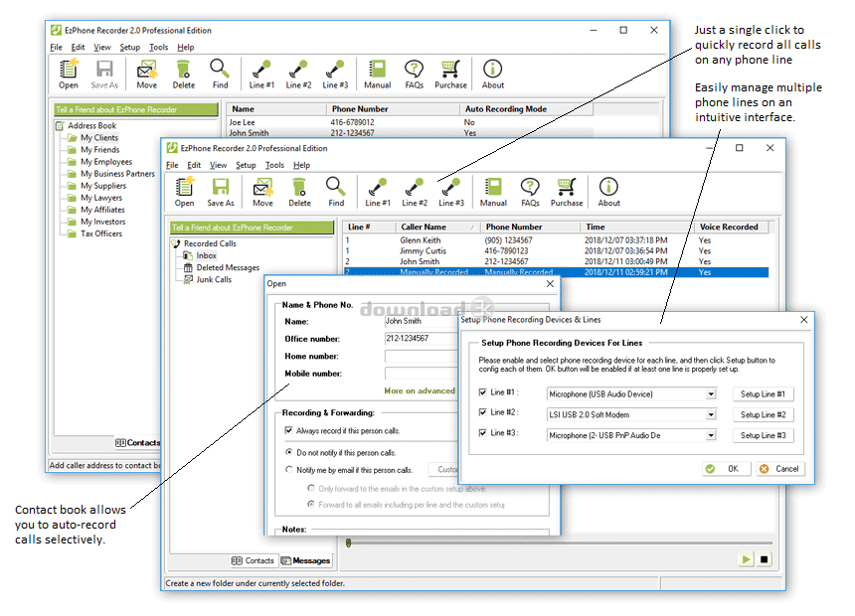Toggle the Line #1 checkbox
Screen dimensions: 855x616
coord(482,391)
